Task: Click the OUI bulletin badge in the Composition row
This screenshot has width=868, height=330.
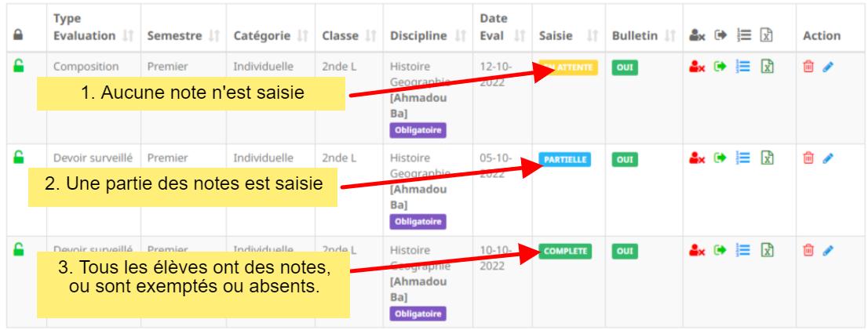Action: click(x=625, y=68)
